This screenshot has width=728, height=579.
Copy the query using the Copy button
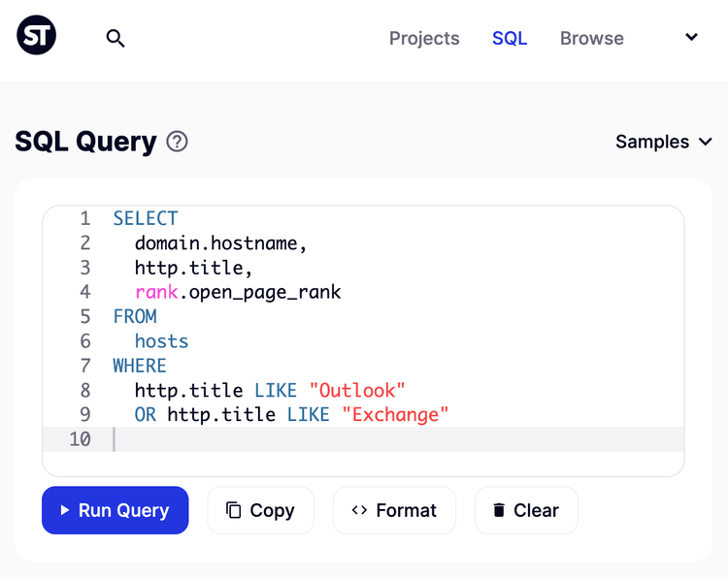[260, 510]
